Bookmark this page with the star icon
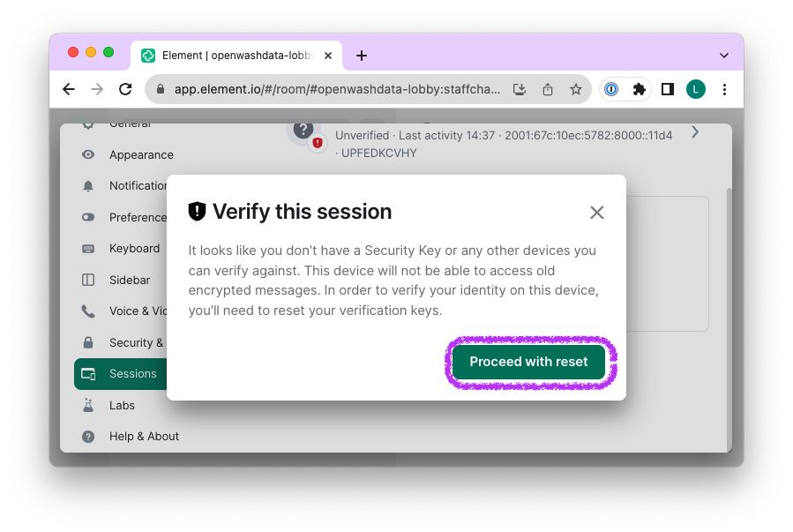This screenshot has height=532, width=793. pos(576,89)
